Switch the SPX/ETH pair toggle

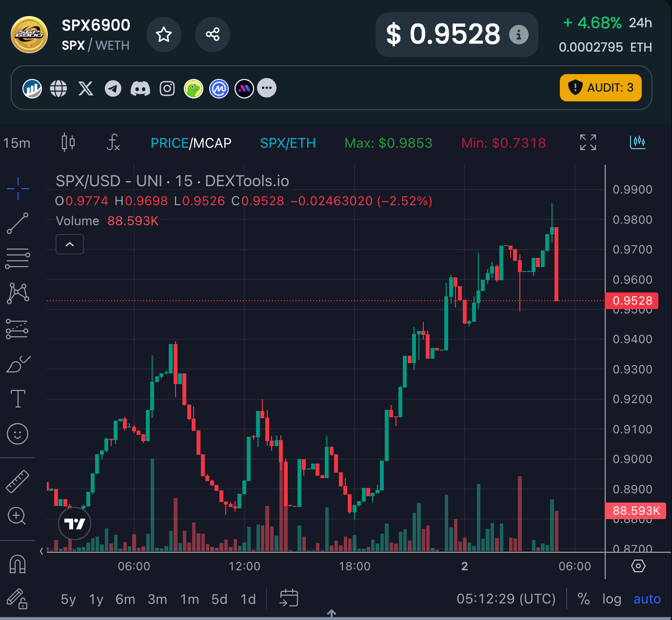tap(288, 143)
